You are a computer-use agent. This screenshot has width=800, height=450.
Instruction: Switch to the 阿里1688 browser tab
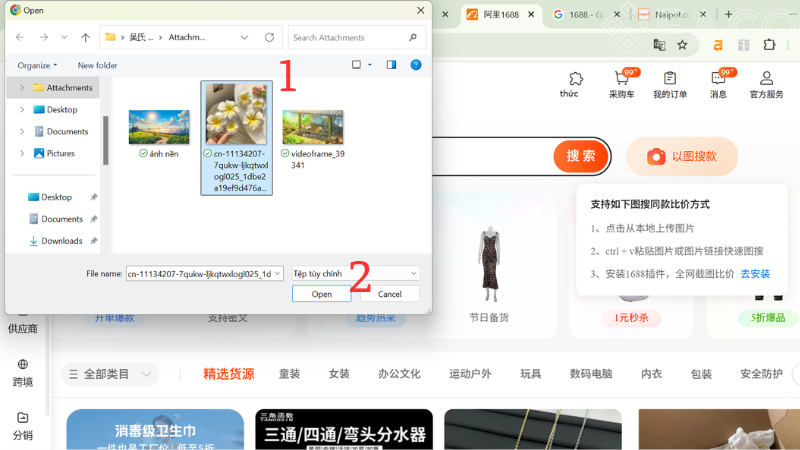click(x=500, y=14)
